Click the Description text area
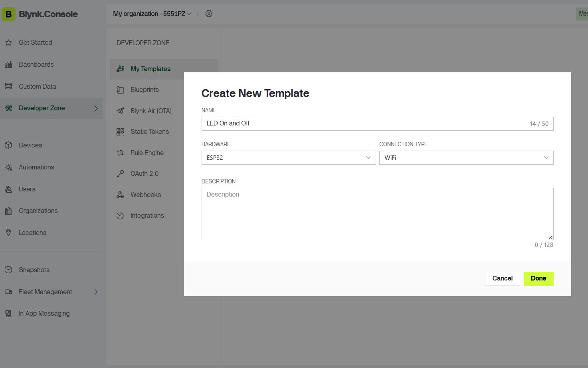The image size is (588, 368). coord(377,214)
